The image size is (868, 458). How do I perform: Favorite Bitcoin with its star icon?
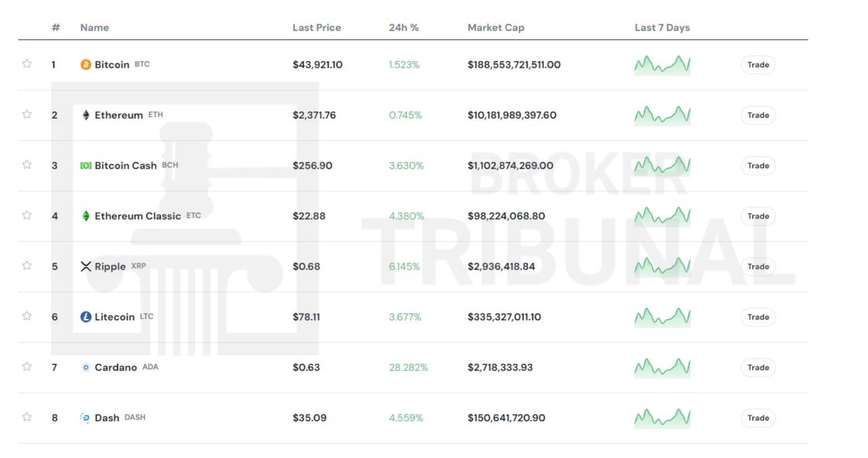(x=26, y=63)
